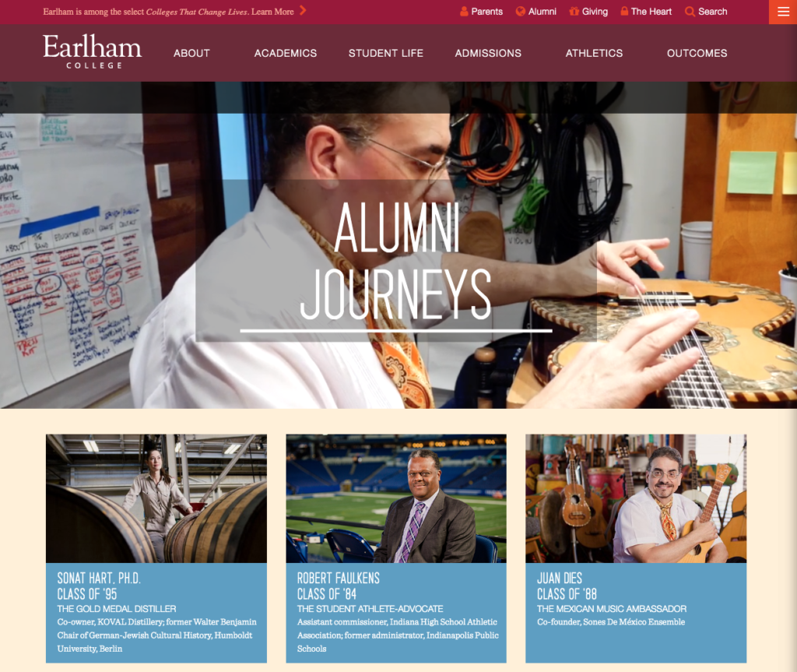Open the Admissions menu
797x672 pixels.
coord(488,53)
